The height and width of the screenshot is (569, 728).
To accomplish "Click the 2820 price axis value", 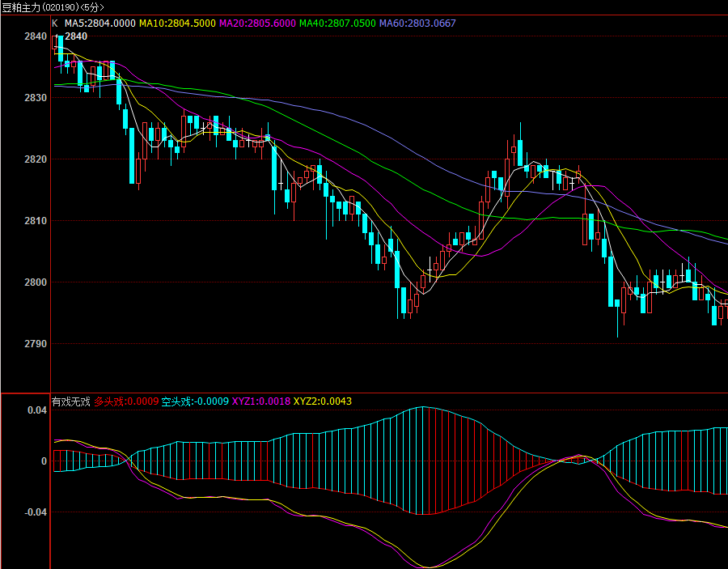I will [x=36, y=159].
